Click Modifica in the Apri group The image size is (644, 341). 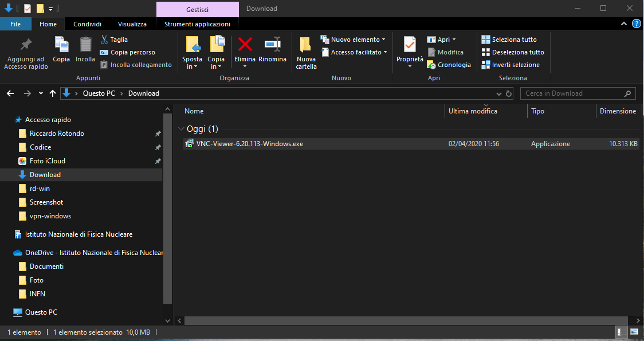(445, 52)
